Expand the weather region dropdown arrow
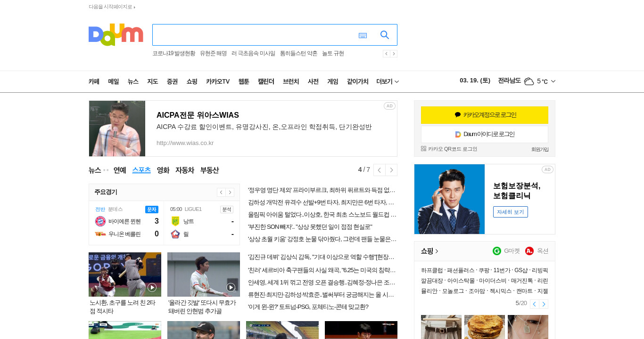The height and width of the screenshot is (339, 644). (x=553, y=81)
